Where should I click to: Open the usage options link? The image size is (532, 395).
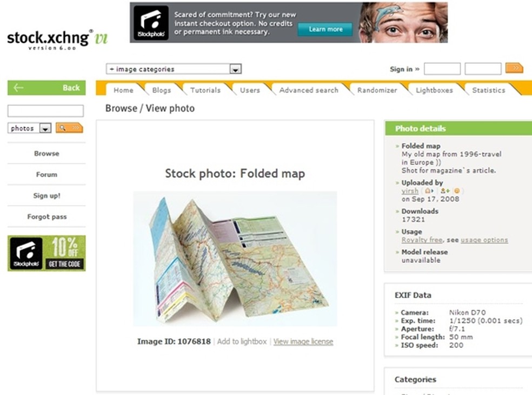[484, 240]
